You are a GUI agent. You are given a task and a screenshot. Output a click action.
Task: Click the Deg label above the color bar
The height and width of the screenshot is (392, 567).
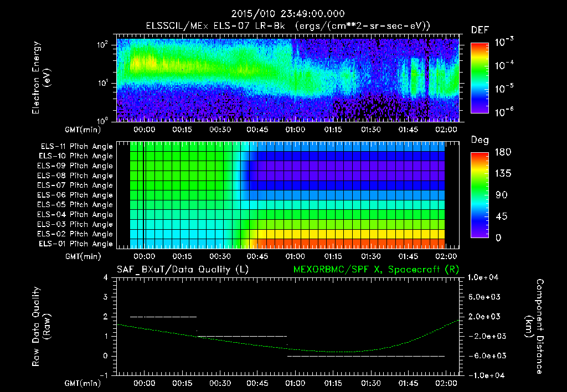tap(480, 140)
